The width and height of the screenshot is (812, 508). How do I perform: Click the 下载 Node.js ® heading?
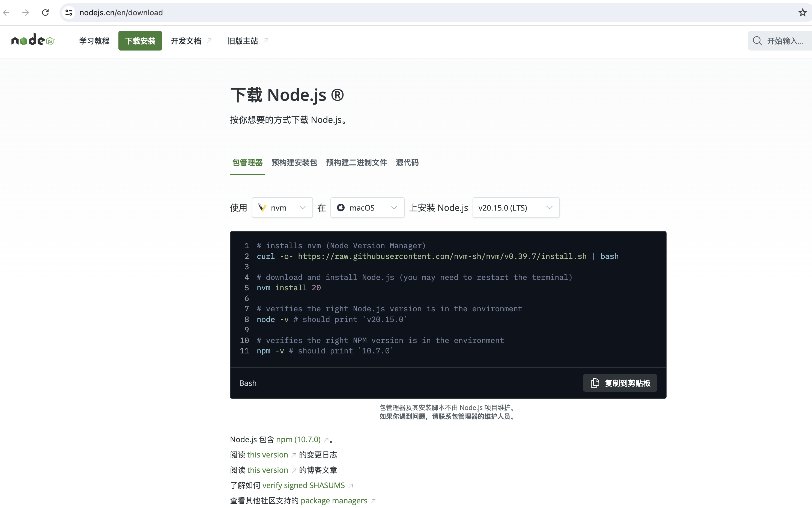tap(287, 95)
